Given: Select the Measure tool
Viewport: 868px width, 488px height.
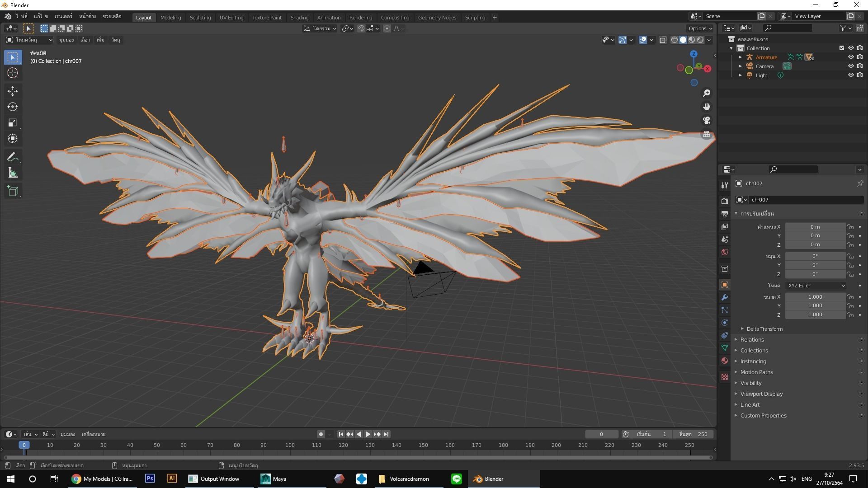Looking at the screenshot, I should pyautogui.click(x=13, y=173).
